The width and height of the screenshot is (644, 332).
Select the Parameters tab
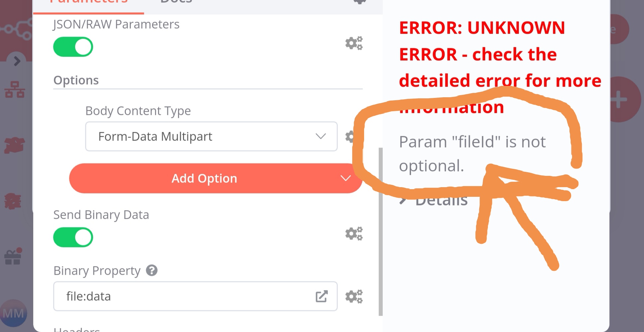tap(88, 2)
